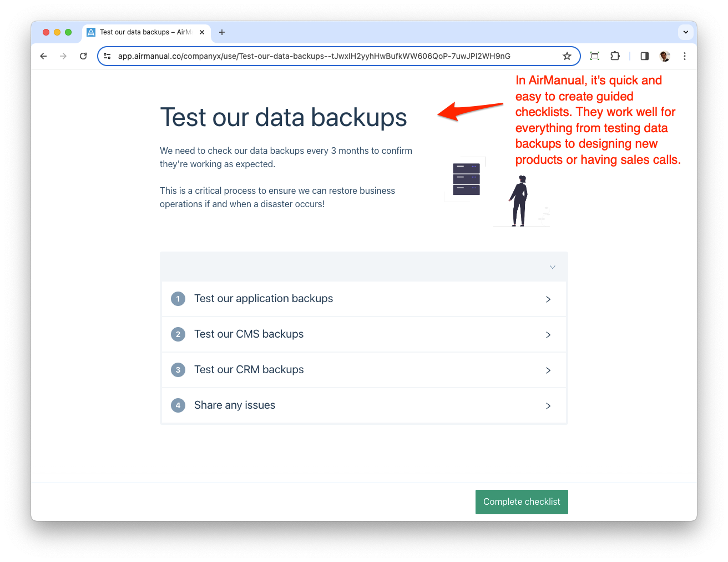The image size is (728, 562).
Task: Select the 'Test our data backups' browser tab
Action: pyautogui.click(x=146, y=32)
